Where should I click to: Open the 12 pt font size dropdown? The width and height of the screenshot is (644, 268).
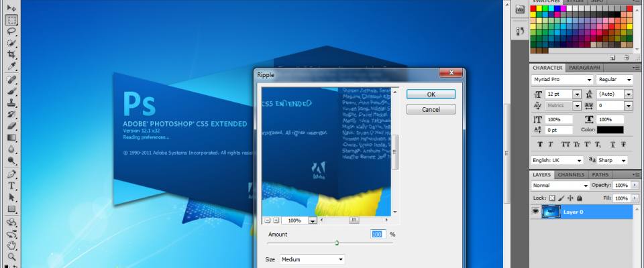(x=578, y=94)
